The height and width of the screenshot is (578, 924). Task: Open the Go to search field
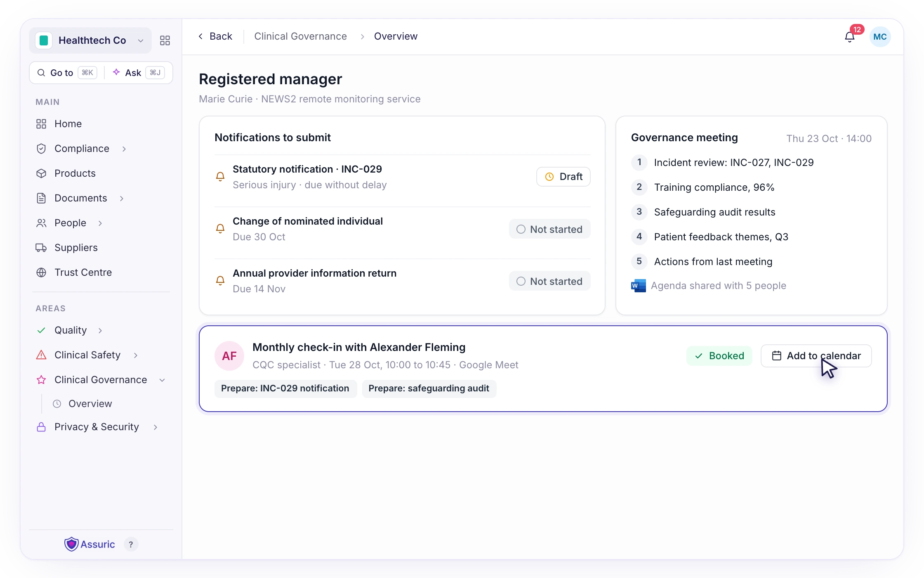(x=67, y=73)
